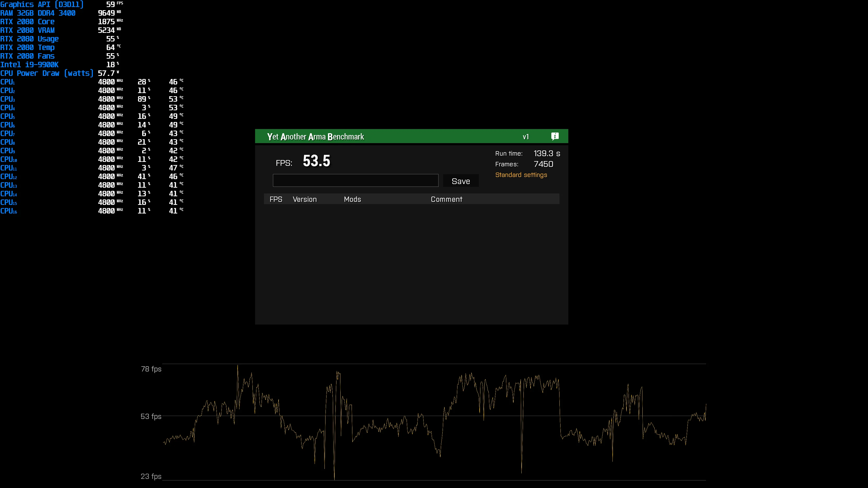Viewport: 868px width, 488px height.
Task: Click the Run time value 139.3 s
Action: 547,153
